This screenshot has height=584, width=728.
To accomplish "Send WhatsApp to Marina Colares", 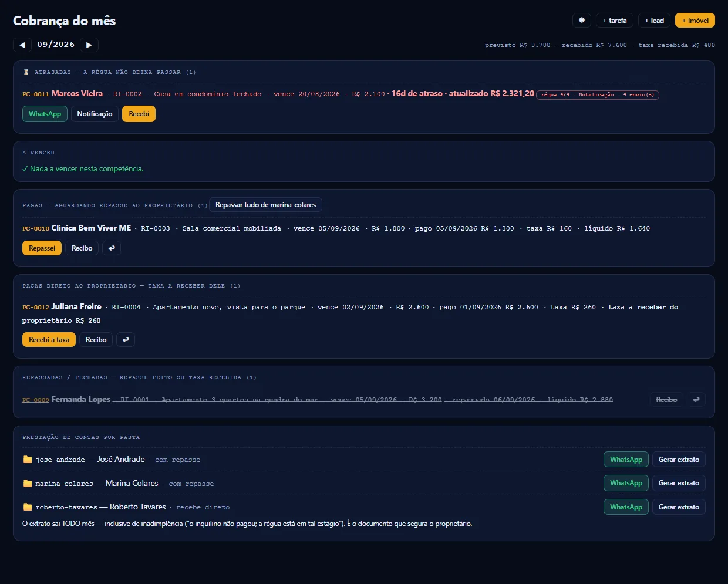I will (626, 483).
